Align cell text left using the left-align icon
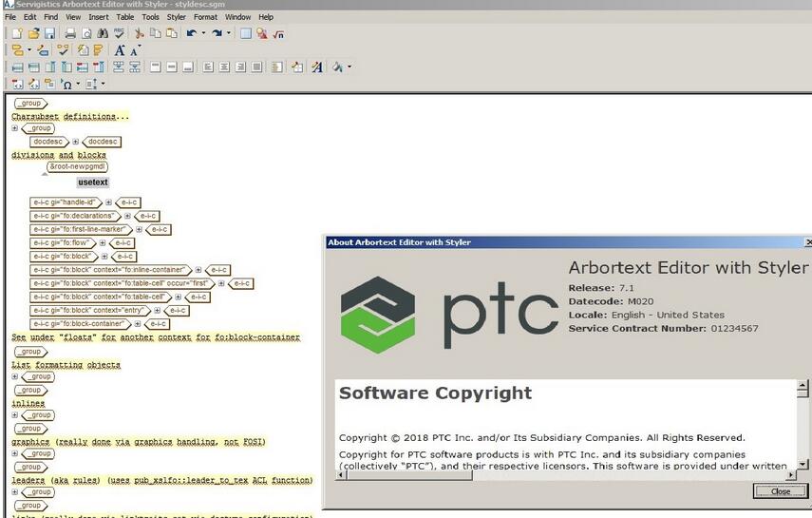The height and width of the screenshot is (518, 812). (x=208, y=67)
